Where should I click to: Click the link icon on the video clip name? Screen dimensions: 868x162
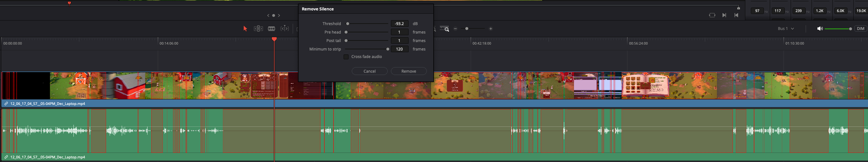point(6,104)
